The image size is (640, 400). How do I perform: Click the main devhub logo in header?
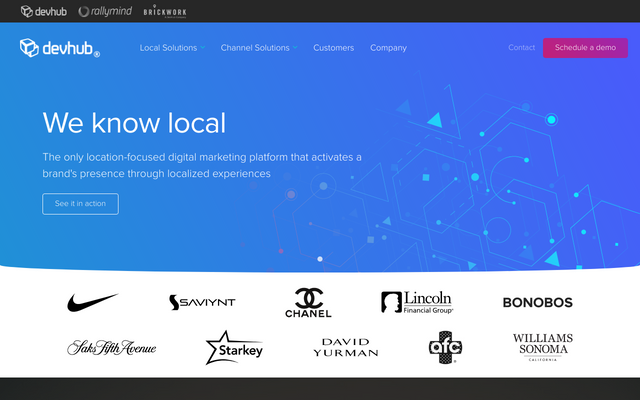pyautogui.click(x=60, y=48)
